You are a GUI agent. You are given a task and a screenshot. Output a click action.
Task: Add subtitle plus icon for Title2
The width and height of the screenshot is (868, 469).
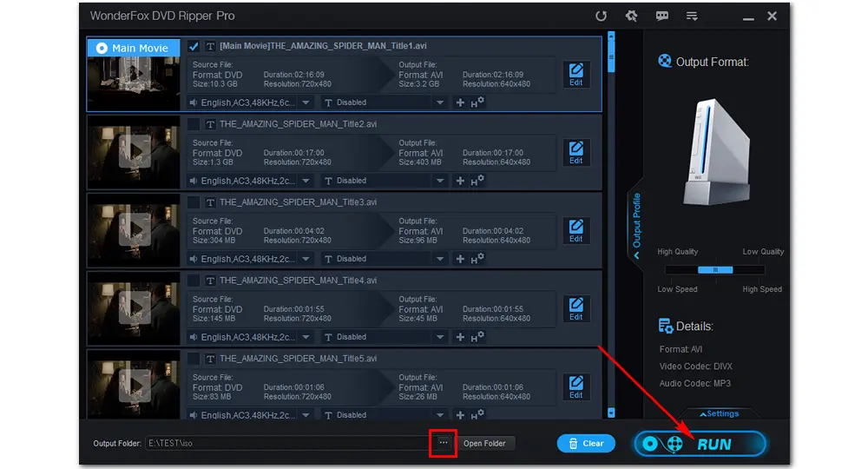[460, 181]
